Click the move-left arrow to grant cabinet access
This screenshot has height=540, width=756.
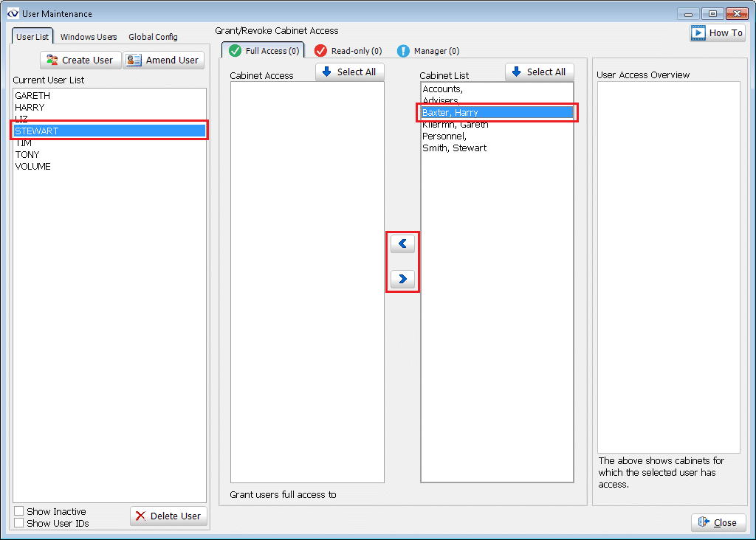coord(402,243)
